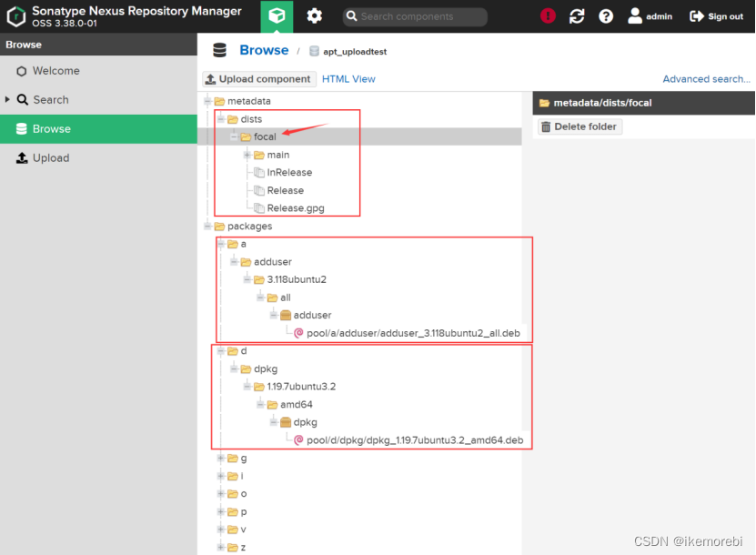Select the InRelease file

289,173
